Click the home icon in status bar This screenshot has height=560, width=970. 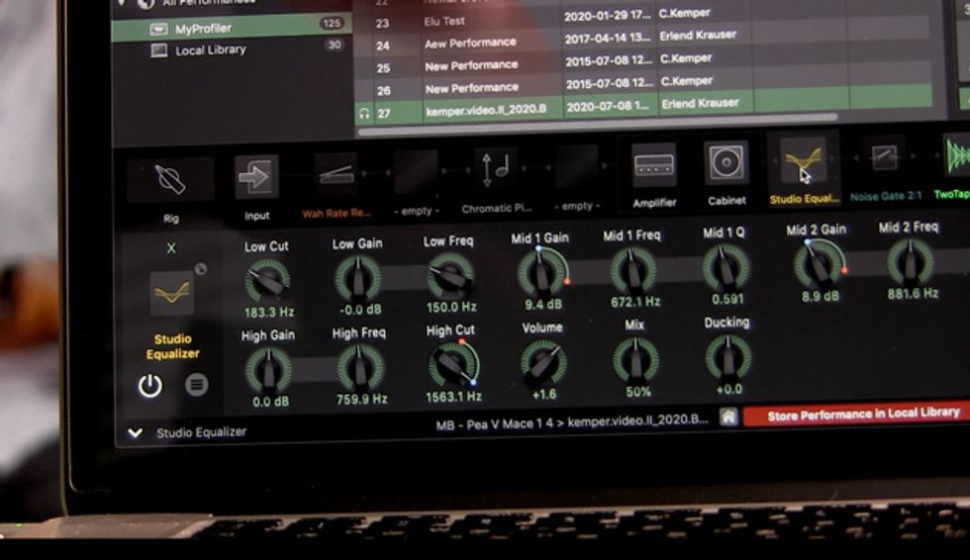coord(727,418)
